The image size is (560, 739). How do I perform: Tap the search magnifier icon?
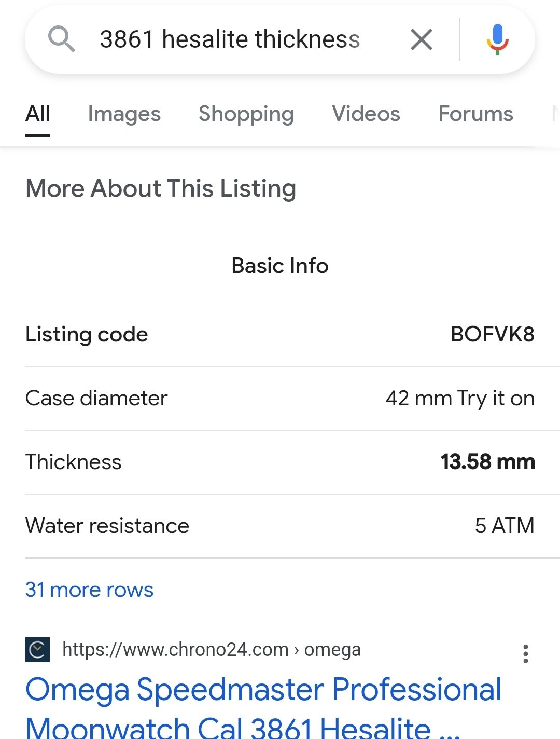coord(62,39)
